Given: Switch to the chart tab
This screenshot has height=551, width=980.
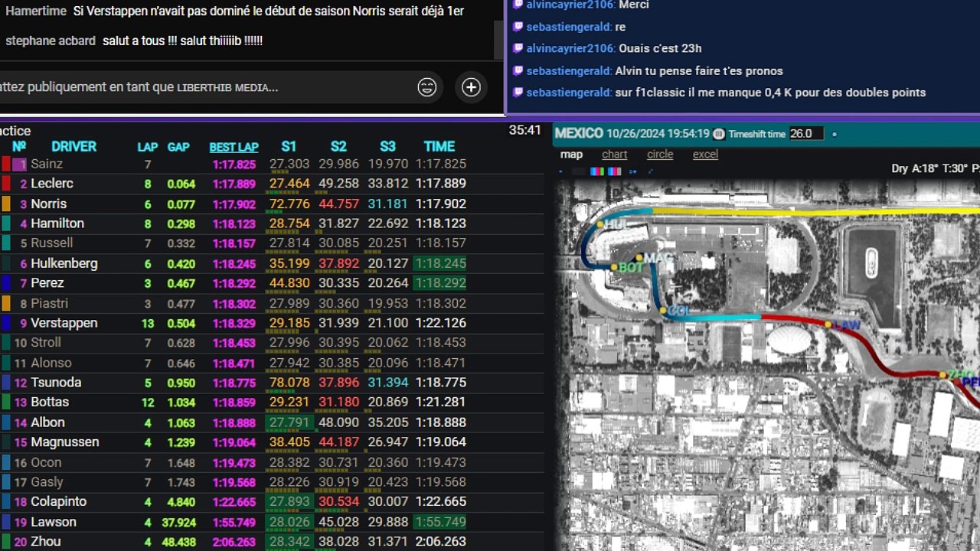Looking at the screenshot, I should tap(614, 154).
